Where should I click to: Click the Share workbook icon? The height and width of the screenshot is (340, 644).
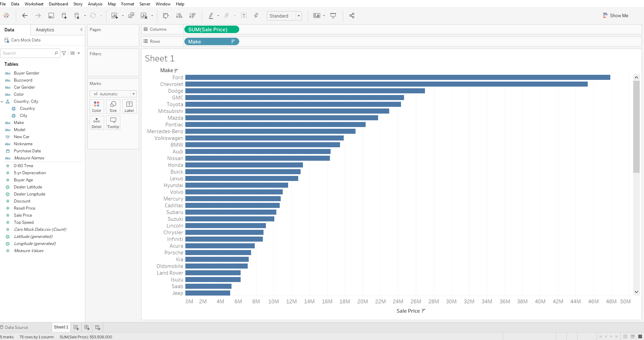point(352,16)
